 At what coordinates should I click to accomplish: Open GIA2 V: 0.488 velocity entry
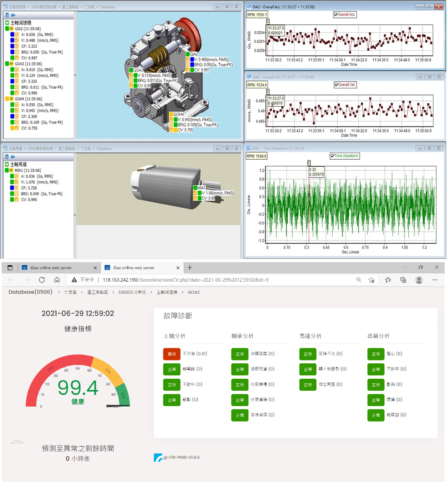click(x=40, y=40)
